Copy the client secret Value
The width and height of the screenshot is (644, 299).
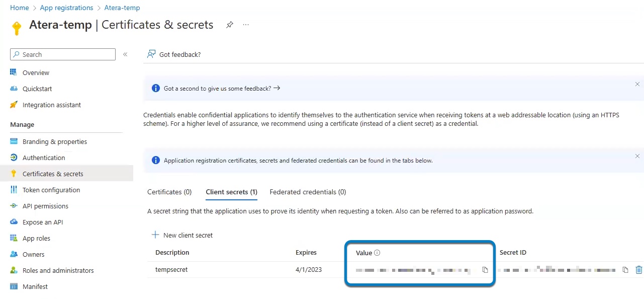pos(485,270)
